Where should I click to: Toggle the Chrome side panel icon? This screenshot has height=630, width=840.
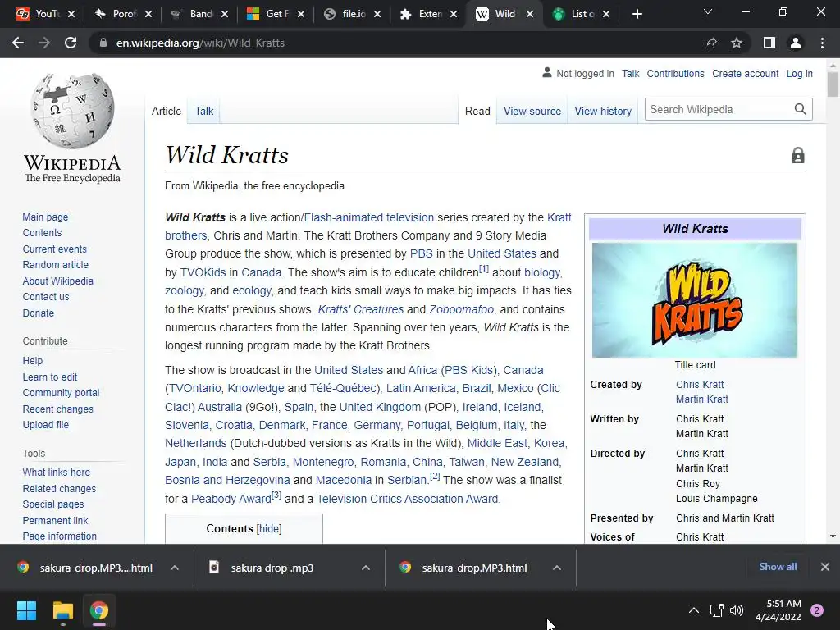(769, 43)
